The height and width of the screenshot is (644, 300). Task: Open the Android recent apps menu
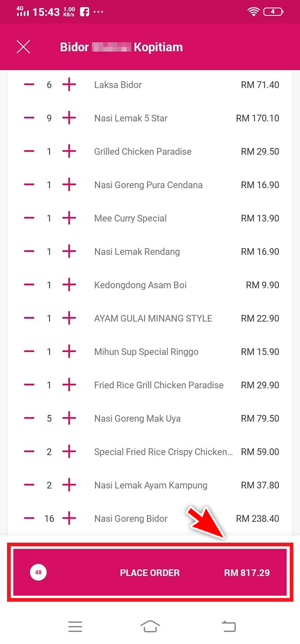pyautogui.click(x=75, y=626)
